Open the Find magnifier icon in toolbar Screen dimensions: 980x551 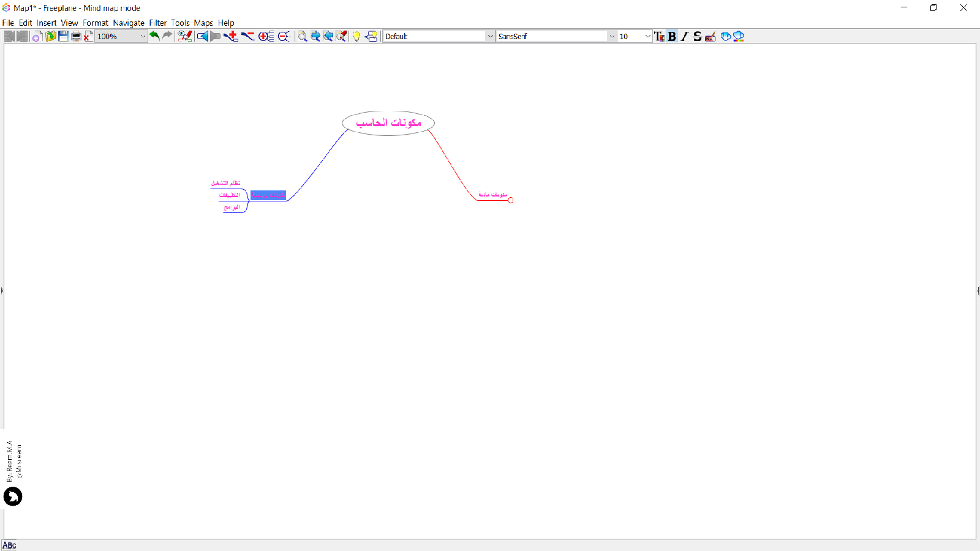click(302, 36)
